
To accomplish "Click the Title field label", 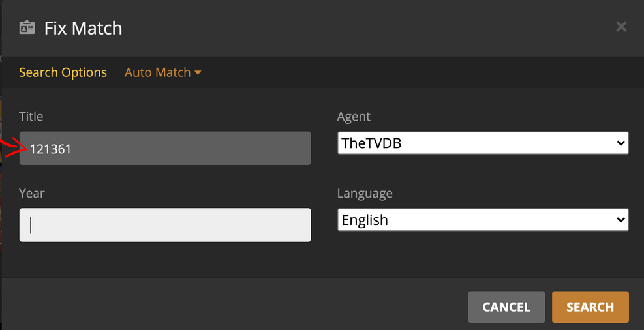I will [x=31, y=117].
